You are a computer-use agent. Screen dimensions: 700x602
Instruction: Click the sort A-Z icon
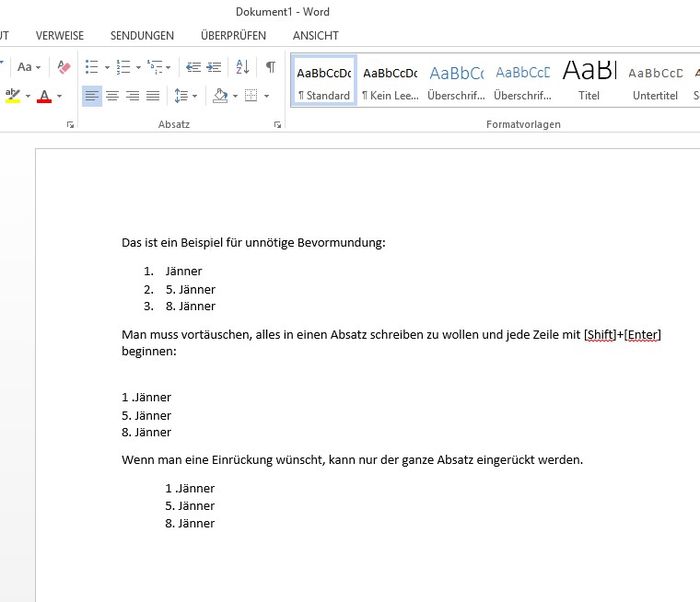pos(242,67)
